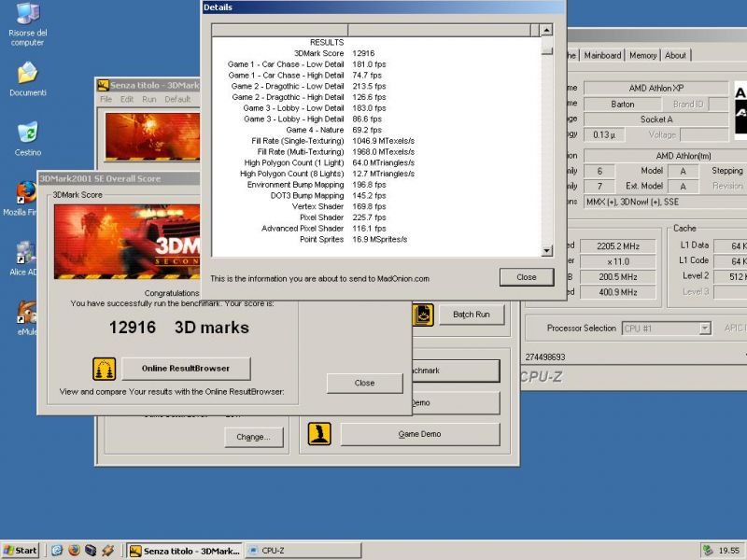This screenshot has height=560, width=747.
Task: Click the x 11.0 multiplier field
Action: pos(618,261)
